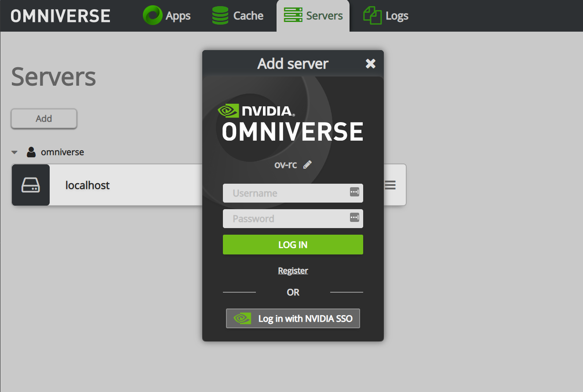The height and width of the screenshot is (392, 583).
Task: Focus the Password input field
Action: point(293,218)
